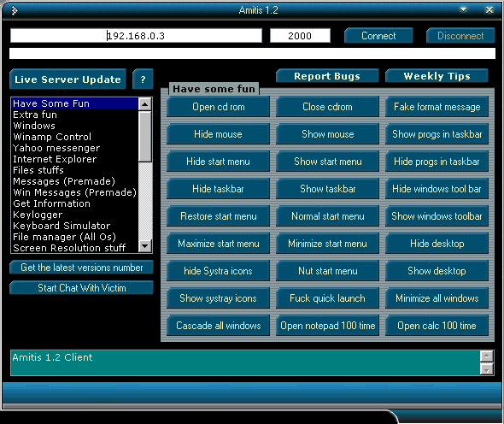Click the category list scrollbar thumb
Viewport: 504px width, 424px height.
[x=145, y=137]
